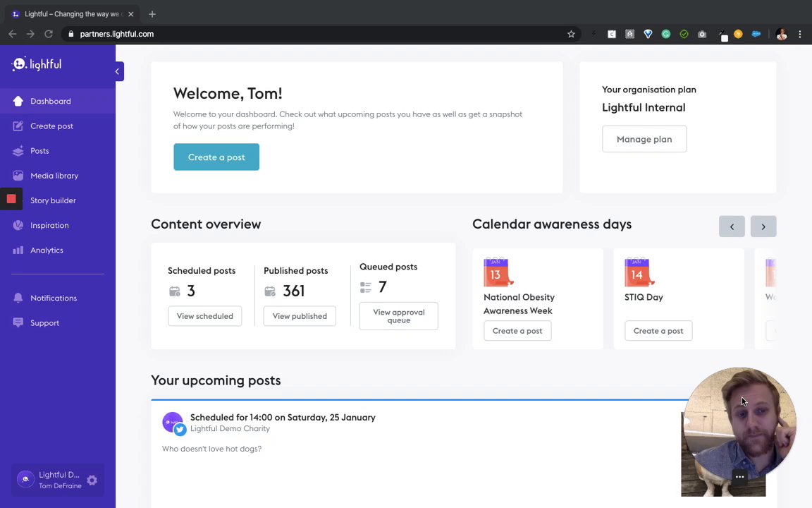Image resolution: width=812 pixels, height=508 pixels.
Task: Click View scheduled posts button
Action: pos(204,316)
